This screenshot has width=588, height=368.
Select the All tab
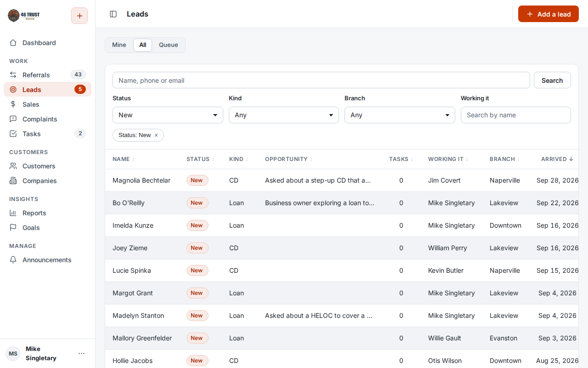coord(143,45)
